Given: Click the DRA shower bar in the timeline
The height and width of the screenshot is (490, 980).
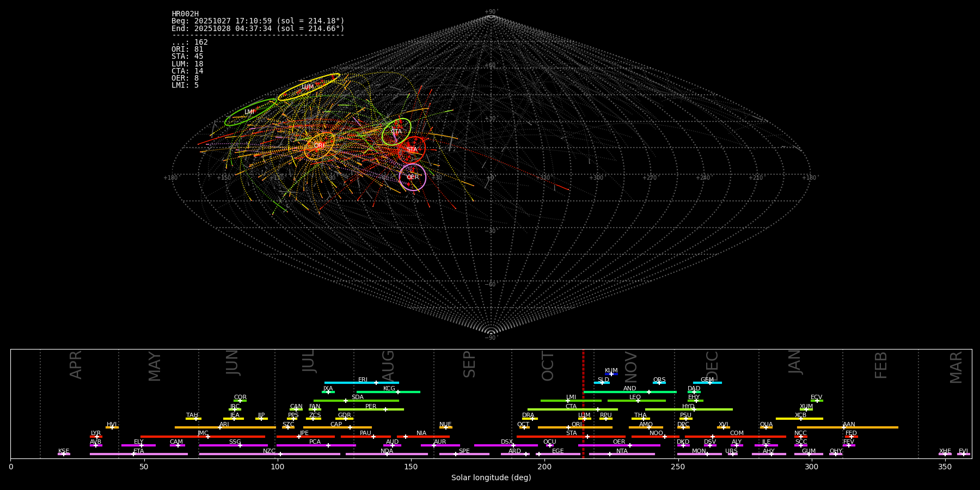Looking at the screenshot, I should click(530, 419).
